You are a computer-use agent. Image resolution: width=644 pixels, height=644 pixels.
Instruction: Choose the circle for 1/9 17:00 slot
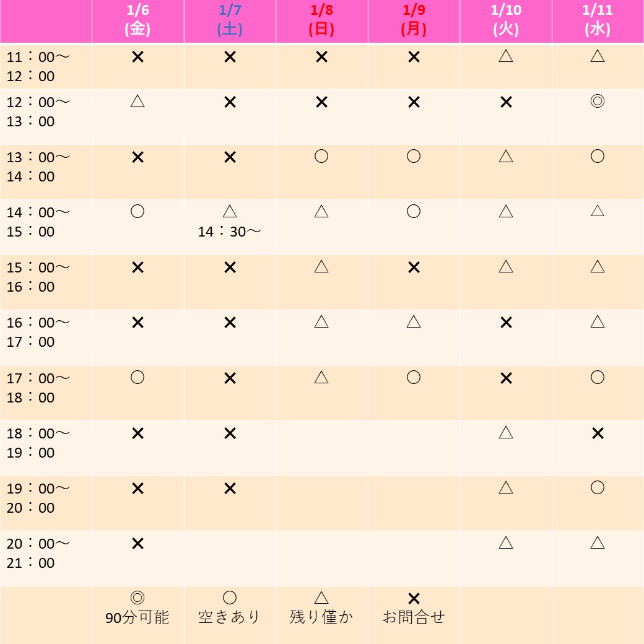[x=413, y=377]
